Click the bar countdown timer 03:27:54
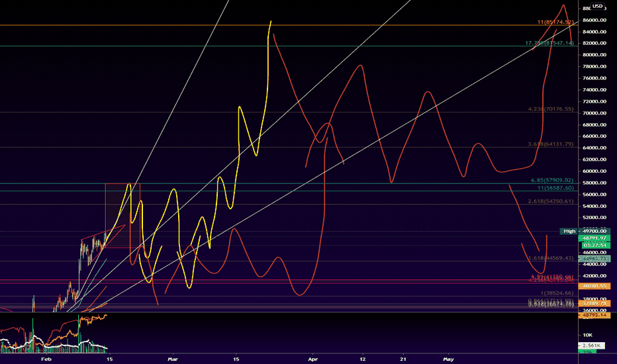The height and width of the screenshot is (364, 617). tap(594, 245)
